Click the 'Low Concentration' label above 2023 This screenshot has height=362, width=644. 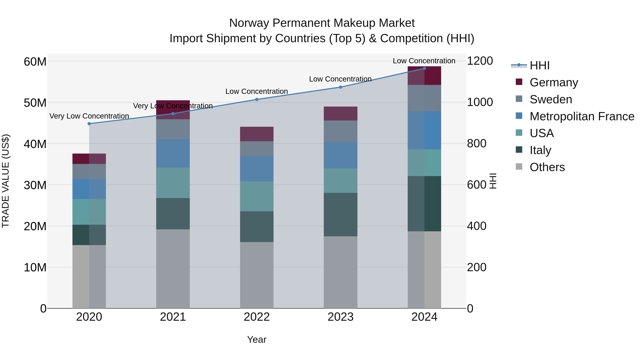tap(340, 79)
